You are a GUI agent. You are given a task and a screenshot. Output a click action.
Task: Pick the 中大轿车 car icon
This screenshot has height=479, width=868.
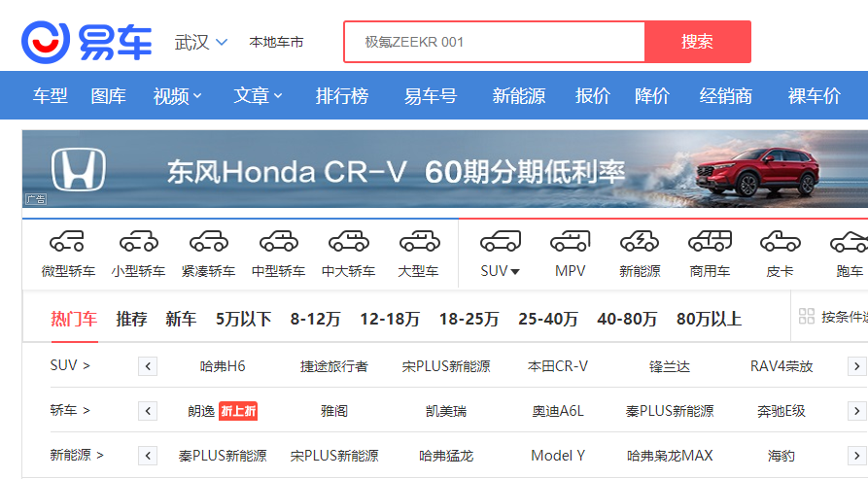click(348, 242)
